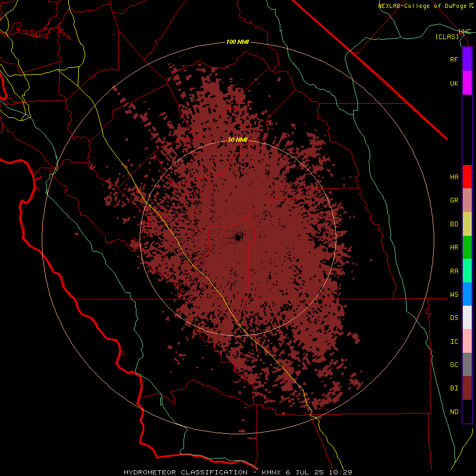476x476 pixels.
Task: Click the 'UK' legend label
Action: coord(454,83)
